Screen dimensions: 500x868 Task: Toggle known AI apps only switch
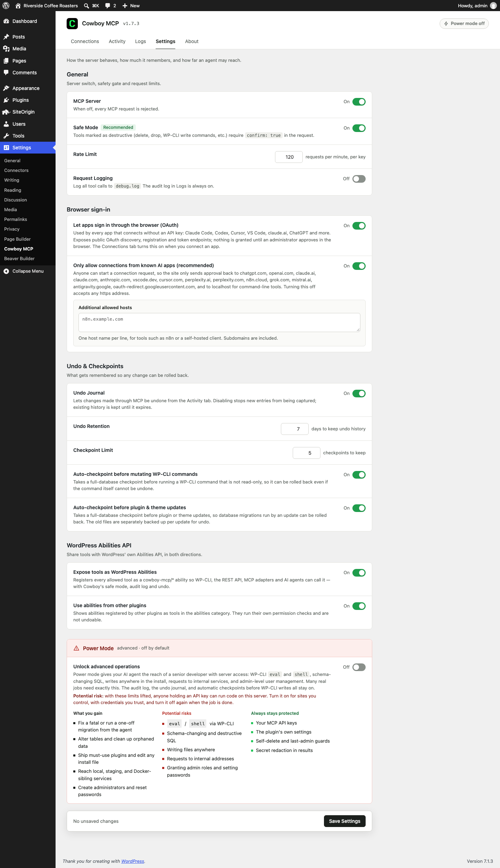coord(359,266)
